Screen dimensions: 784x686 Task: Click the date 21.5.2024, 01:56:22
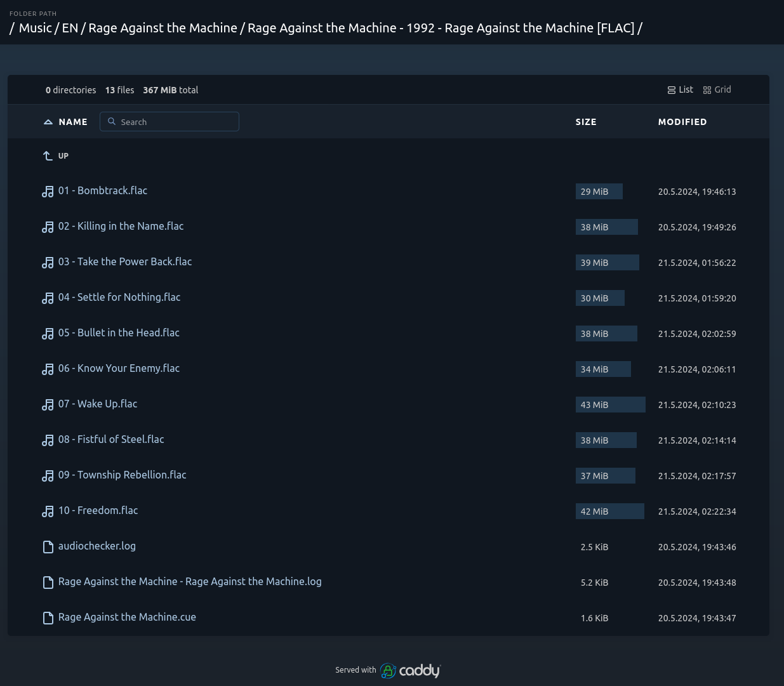pos(697,263)
